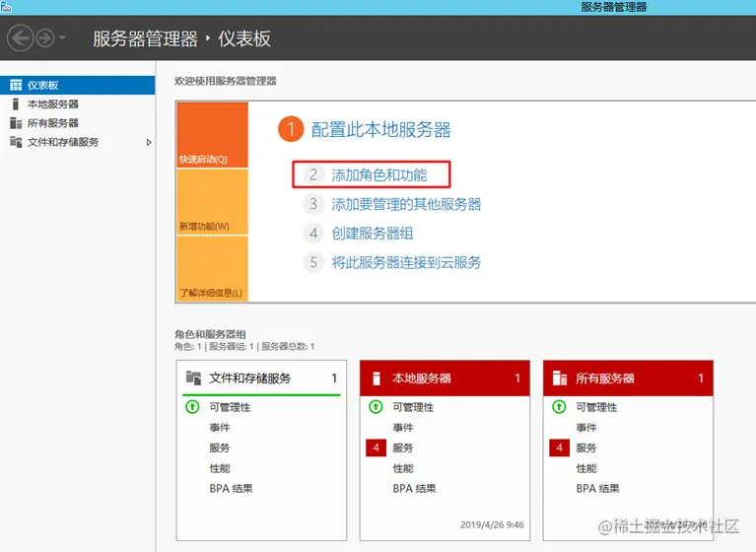Viewport: 756px width, 552px height.
Task: Click green status icon in 所有服务器 tile
Action: tap(559, 407)
